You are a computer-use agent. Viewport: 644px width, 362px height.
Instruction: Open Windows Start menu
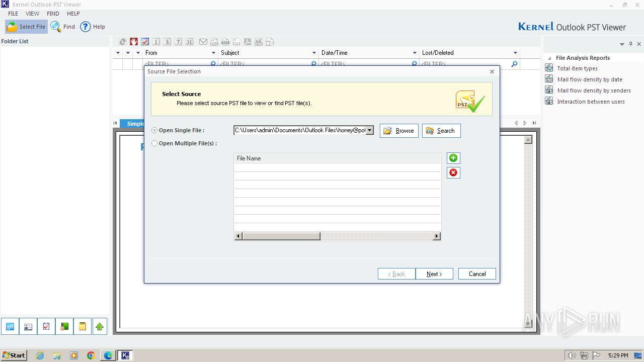[14, 355]
